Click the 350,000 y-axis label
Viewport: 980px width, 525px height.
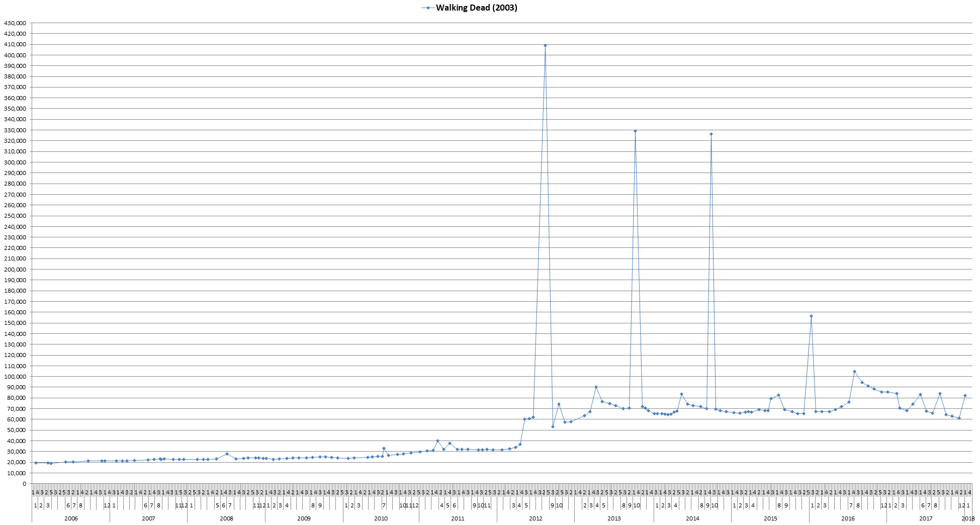15,109
